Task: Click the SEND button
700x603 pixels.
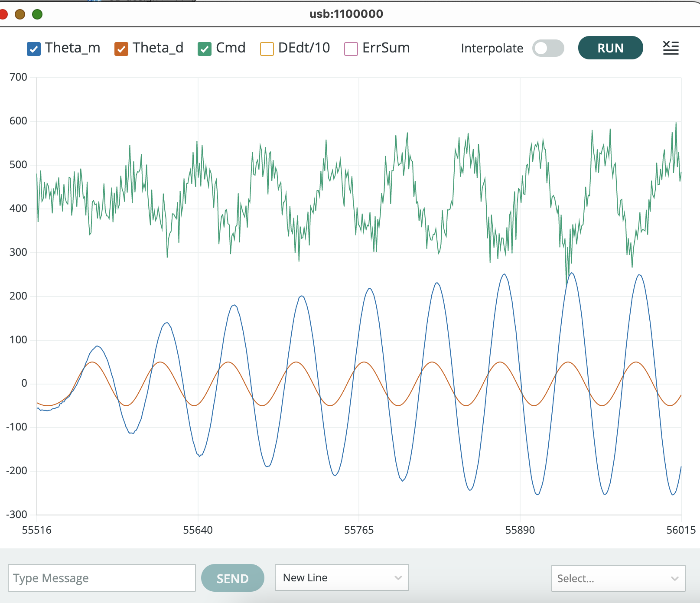Action: click(x=233, y=578)
